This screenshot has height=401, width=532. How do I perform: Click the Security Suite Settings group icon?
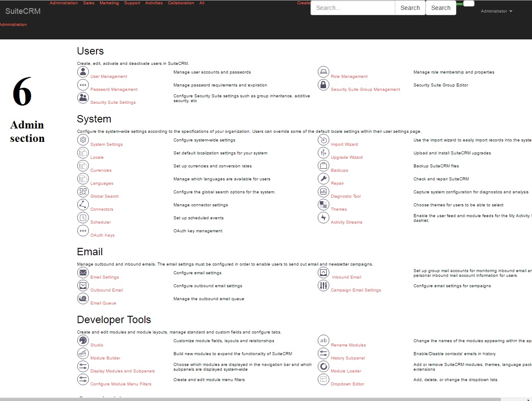pos(83,98)
